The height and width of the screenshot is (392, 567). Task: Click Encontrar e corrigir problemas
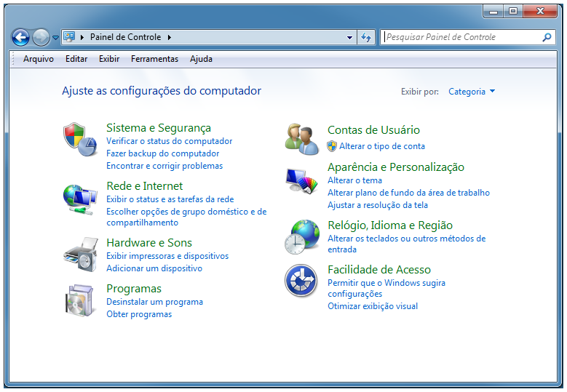click(x=164, y=166)
